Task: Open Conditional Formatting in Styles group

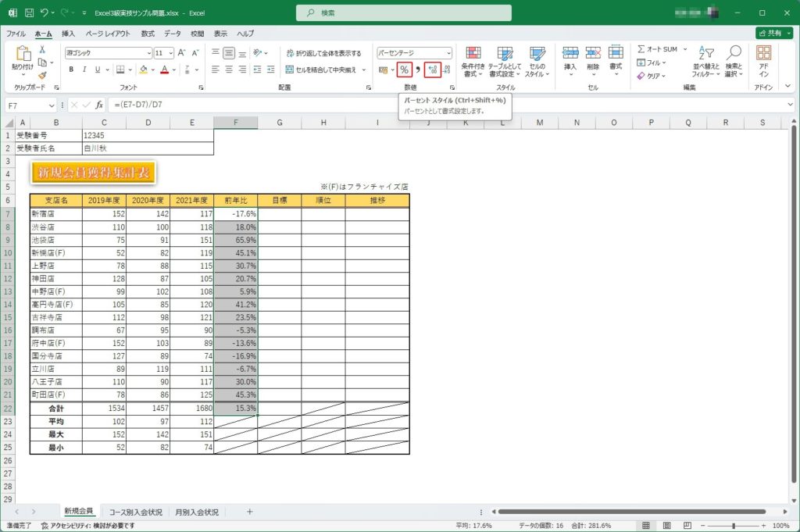Action: click(x=473, y=61)
